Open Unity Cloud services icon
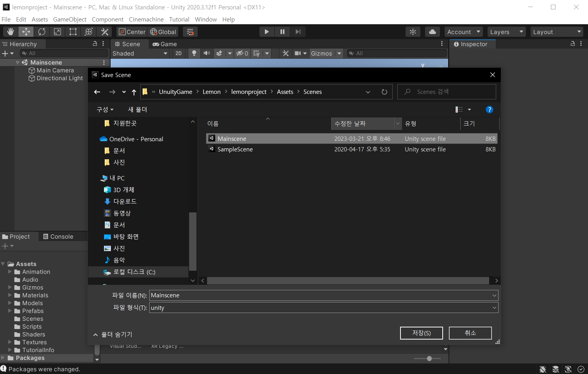The height and width of the screenshot is (374, 588). pos(433,32)
